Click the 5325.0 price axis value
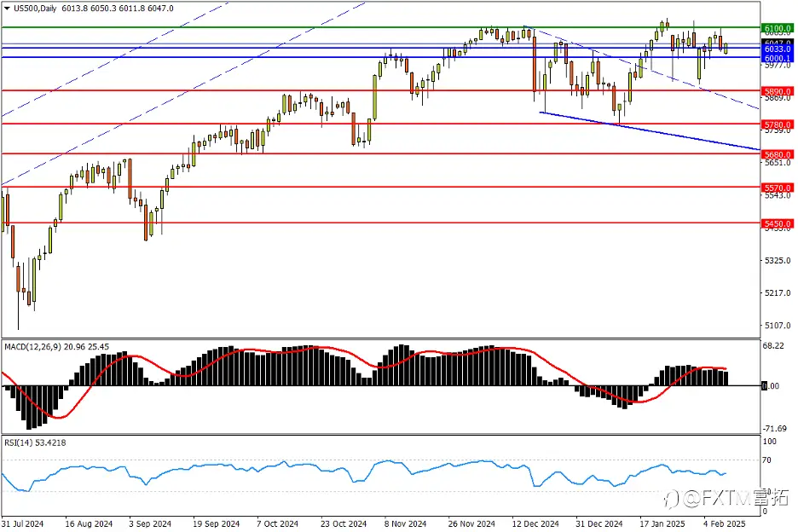This screenshot has height=532, width=798. [778, 261]
